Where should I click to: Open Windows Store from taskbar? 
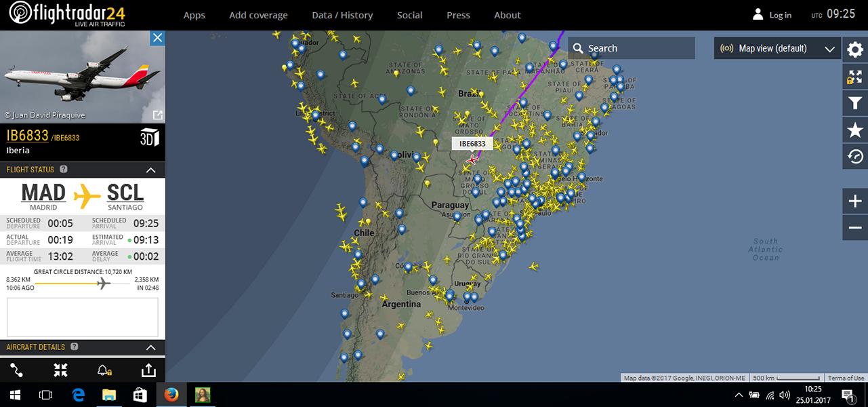click(140, 394)
